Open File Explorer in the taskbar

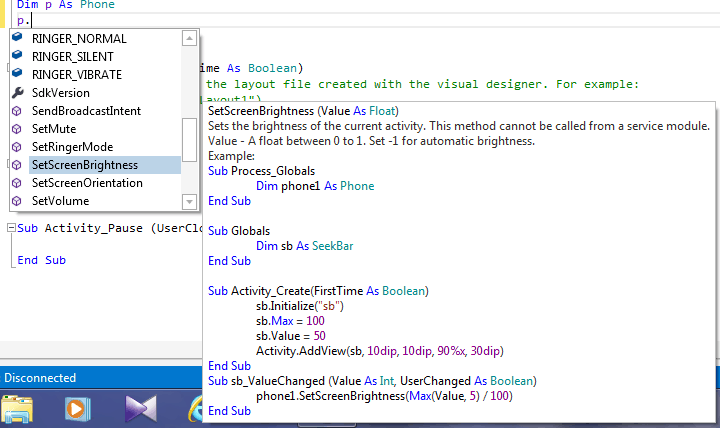pos(19,409)
